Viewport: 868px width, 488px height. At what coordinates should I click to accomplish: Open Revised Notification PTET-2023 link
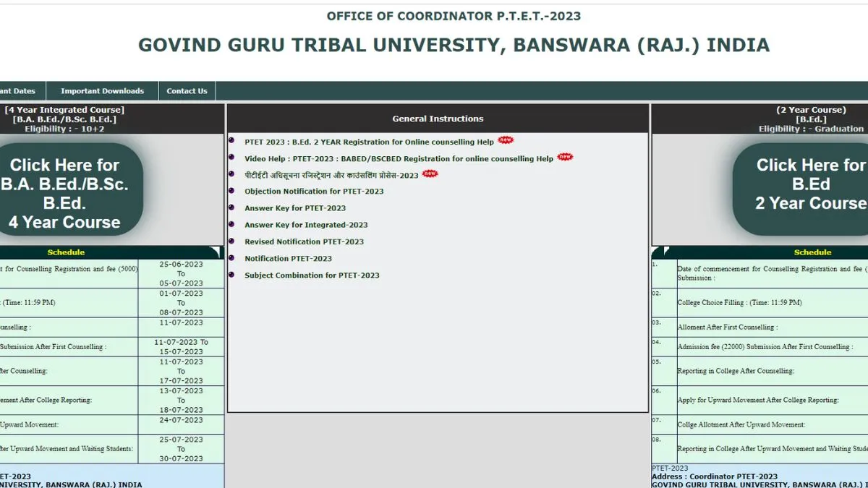pyautogui.click(x=304, y=241)
